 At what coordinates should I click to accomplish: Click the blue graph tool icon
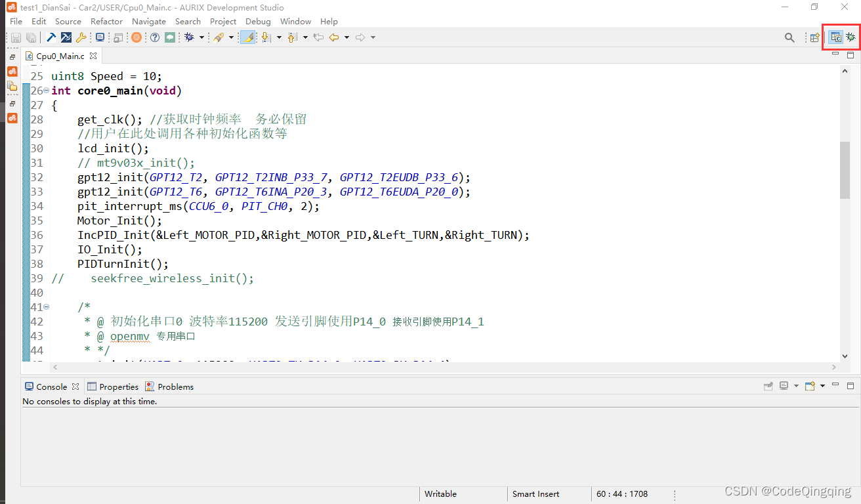[66, 37]
